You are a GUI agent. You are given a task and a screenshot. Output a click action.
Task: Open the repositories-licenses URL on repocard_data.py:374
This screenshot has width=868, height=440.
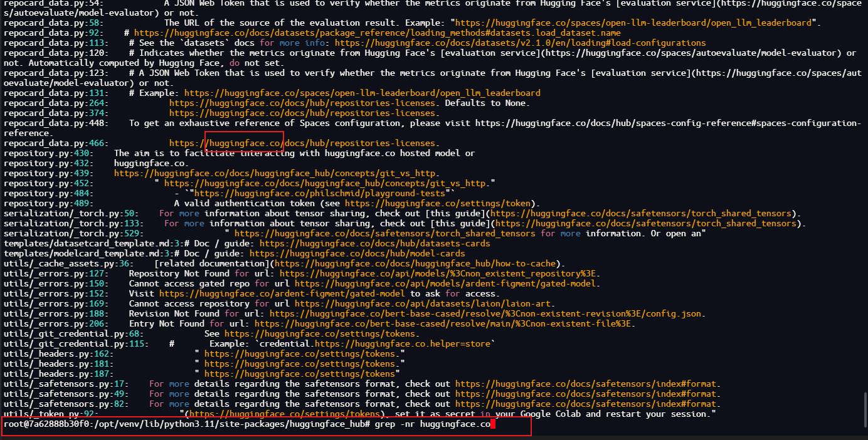[x=302, y=113]
